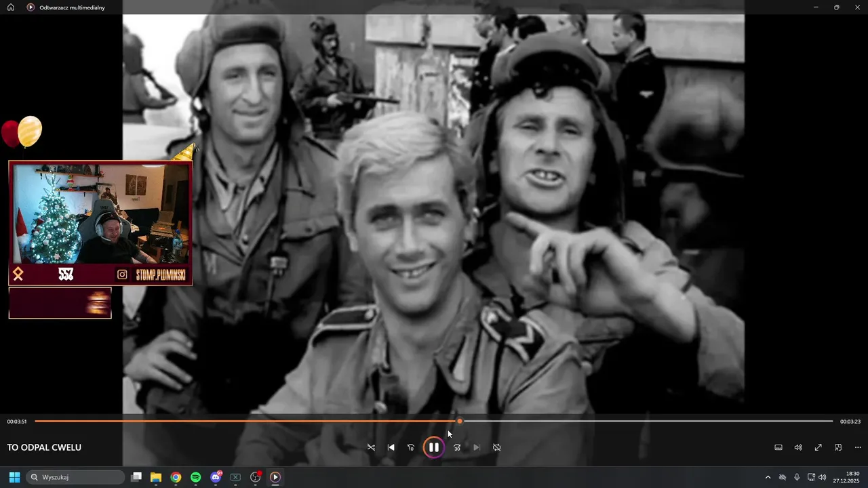Click the Home icon in title bar
Image resolution: width=868 pixels, height=488 pixels.
(11, 7)
